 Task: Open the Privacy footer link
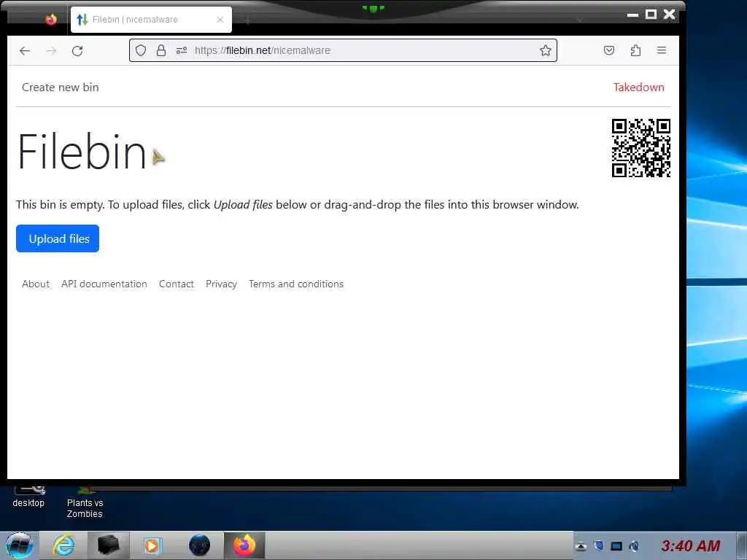tap(221, 284)
